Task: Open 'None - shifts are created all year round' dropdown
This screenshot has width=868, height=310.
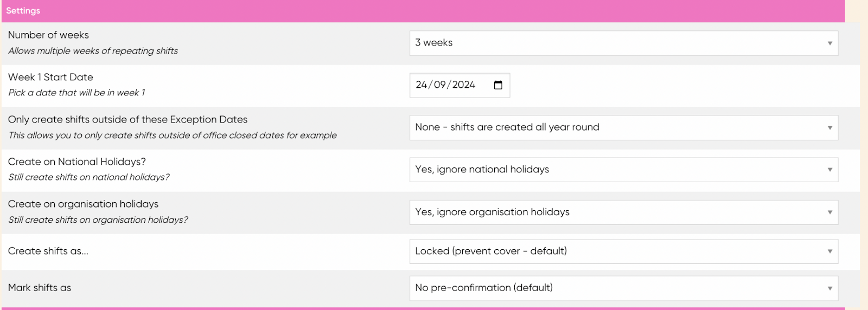Action: click(623, 128)
